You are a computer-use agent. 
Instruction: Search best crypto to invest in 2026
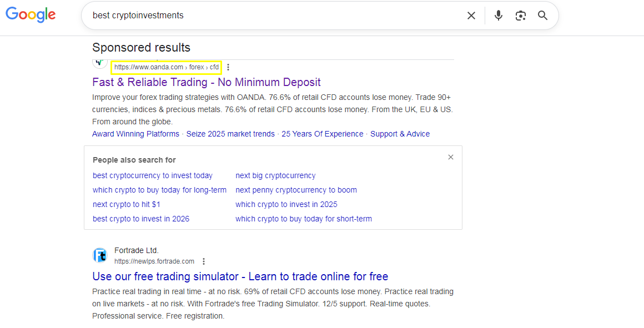(x=141, y=219)
